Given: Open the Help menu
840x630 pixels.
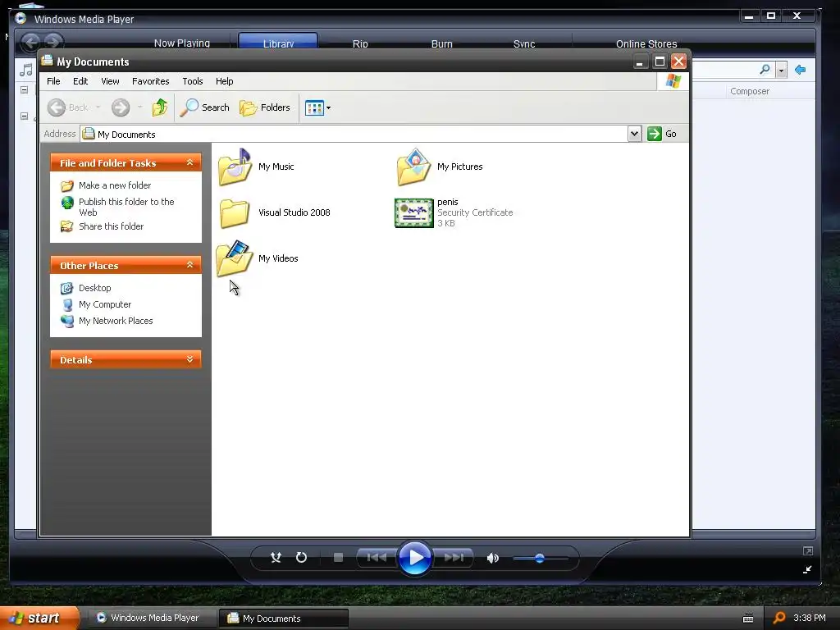Looking at the screenshot, I should coord(225,81).
